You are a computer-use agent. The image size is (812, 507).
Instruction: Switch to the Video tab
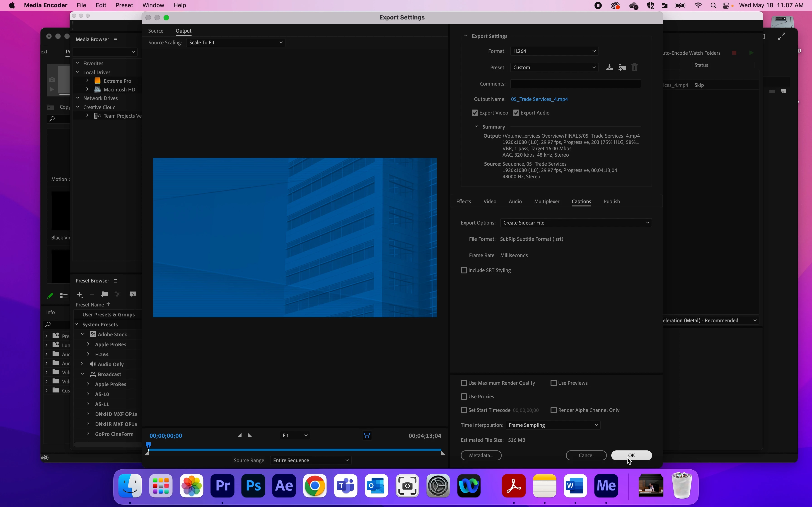[x=490, y=201]
